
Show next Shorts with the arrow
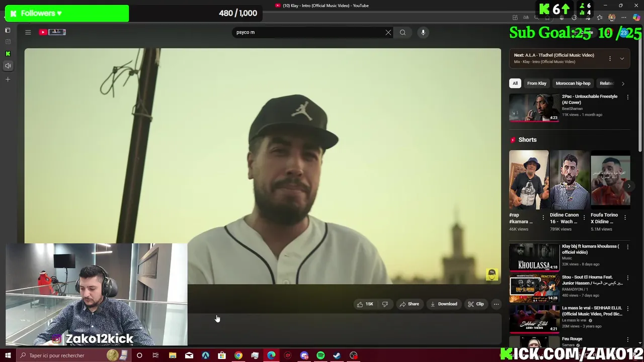click(x=629, y=186)
